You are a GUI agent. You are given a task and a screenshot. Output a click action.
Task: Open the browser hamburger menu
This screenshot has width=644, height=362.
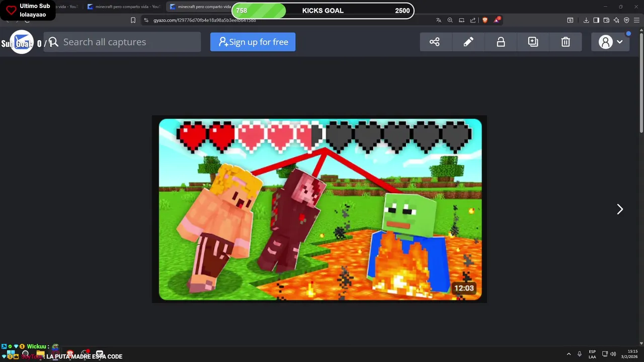(637, 20)
